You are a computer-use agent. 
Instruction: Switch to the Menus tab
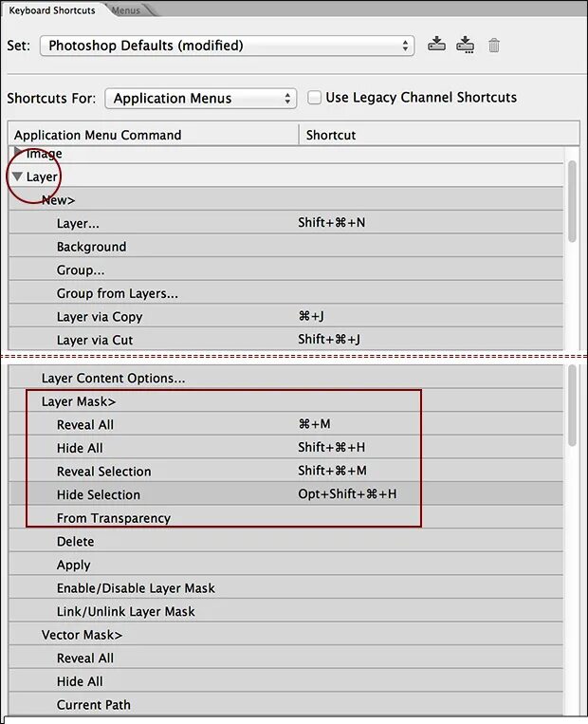126,10
